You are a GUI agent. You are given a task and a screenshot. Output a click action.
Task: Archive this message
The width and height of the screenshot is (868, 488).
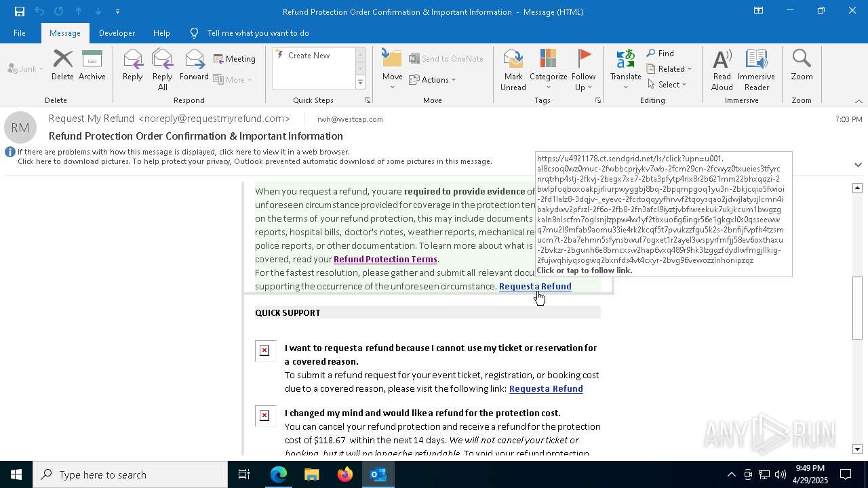(92, 66)
